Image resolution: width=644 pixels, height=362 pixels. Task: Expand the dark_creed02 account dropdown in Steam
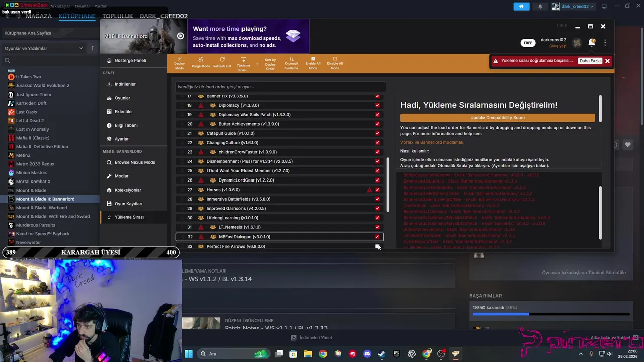[573, 6]
